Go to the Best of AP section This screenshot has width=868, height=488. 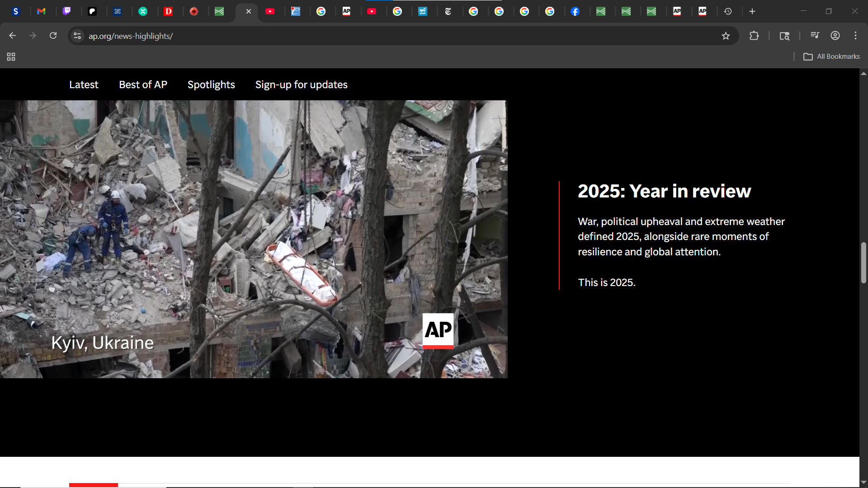143,84
